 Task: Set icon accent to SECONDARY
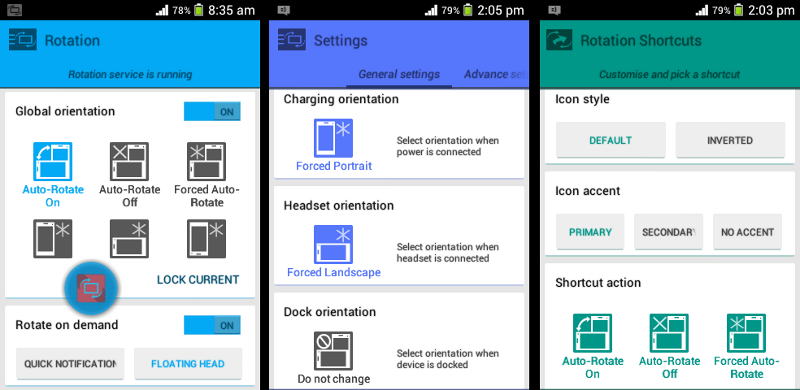[668, 232]
